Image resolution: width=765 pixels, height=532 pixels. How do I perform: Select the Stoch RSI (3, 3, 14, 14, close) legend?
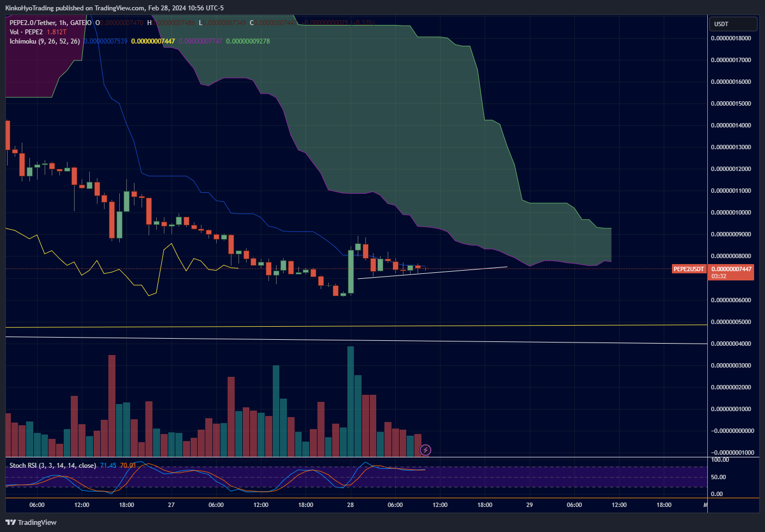tap(52, 466)
